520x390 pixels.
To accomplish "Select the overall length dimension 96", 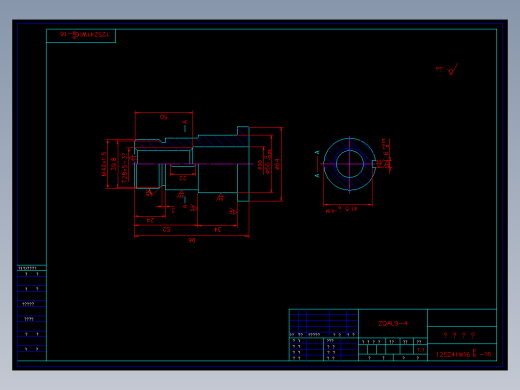I will [x=191, y=240].
